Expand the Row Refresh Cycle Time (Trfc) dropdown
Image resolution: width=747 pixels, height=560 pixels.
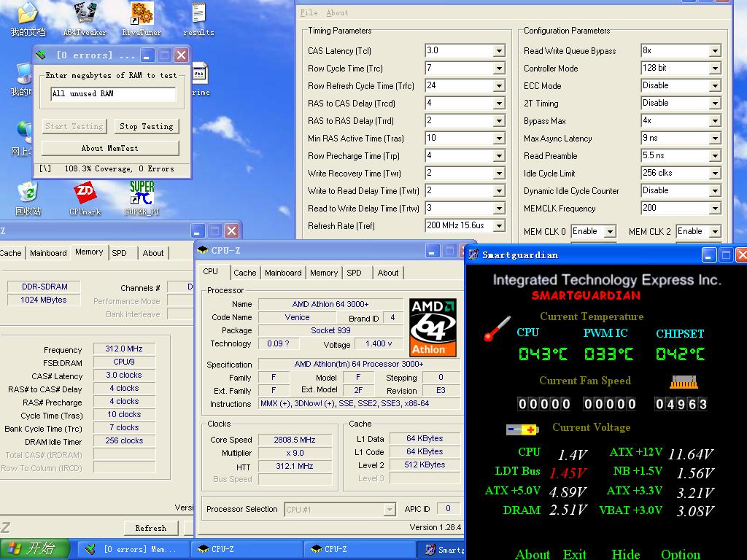click(499, 86)
